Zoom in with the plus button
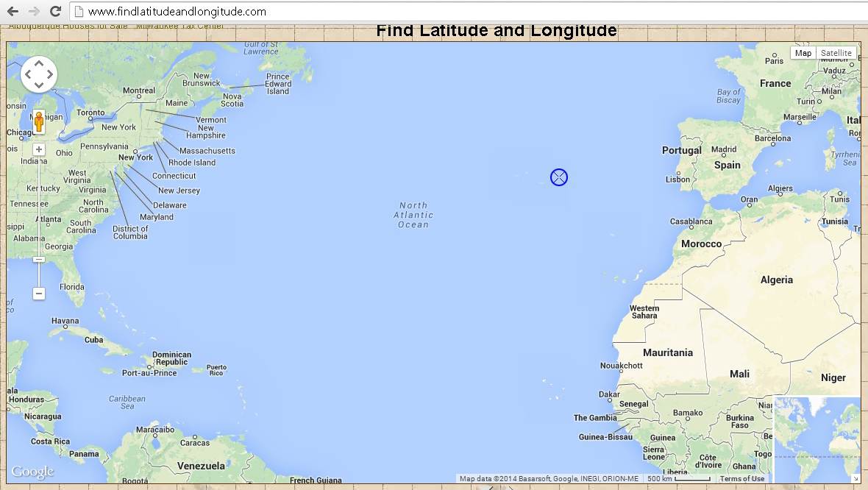The width and height of the screenshot is (868, 490). [x=39, y=149]
